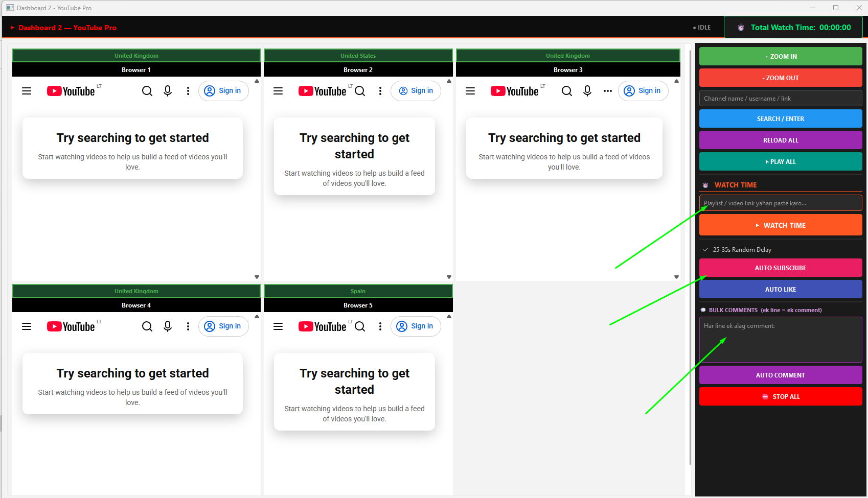Click the Browser 1 title bar
The width and height of the screenshot is (868, 498).
coord(136,69)
